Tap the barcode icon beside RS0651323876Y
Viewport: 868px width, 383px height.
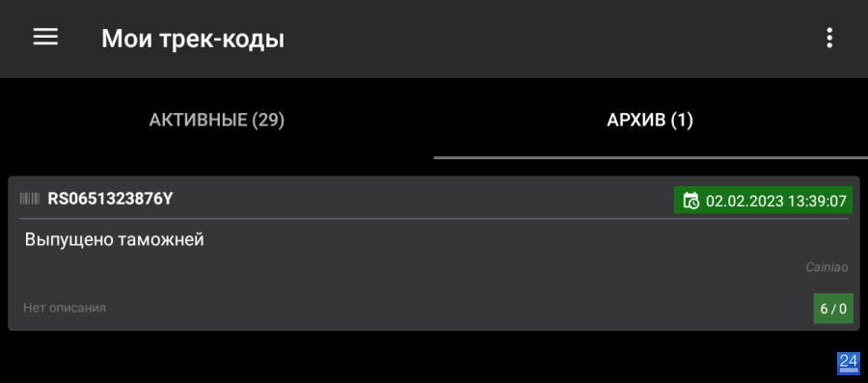pyautogui.click(x=30, y=200)
